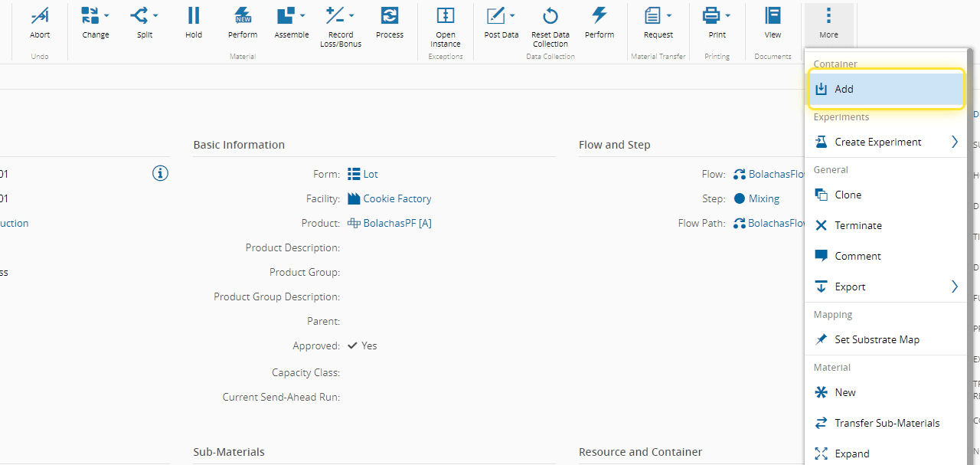Expand the Create Experiment submenu
The width and height of the screenshot is (980, 465).
[x=955, y=142]
